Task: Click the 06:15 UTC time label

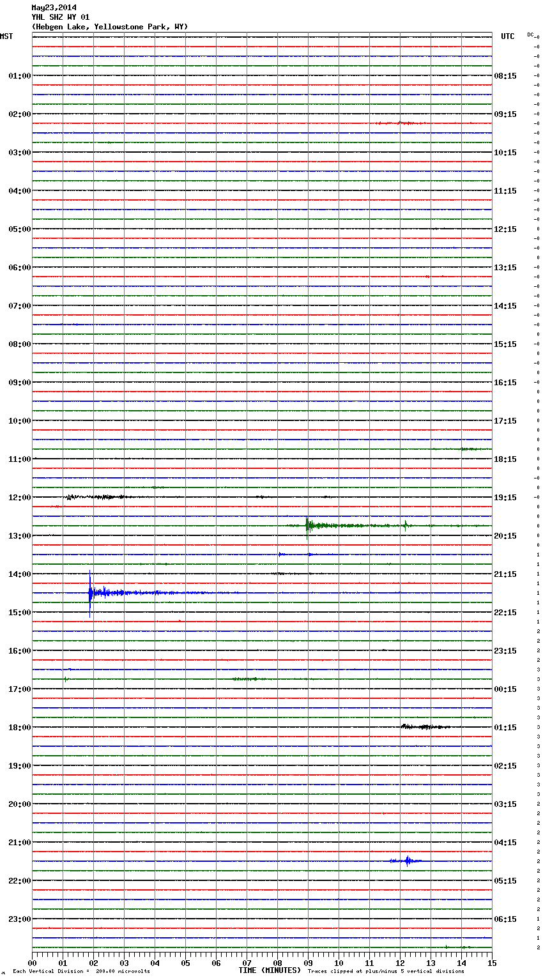Action: [x=505, y=919]
